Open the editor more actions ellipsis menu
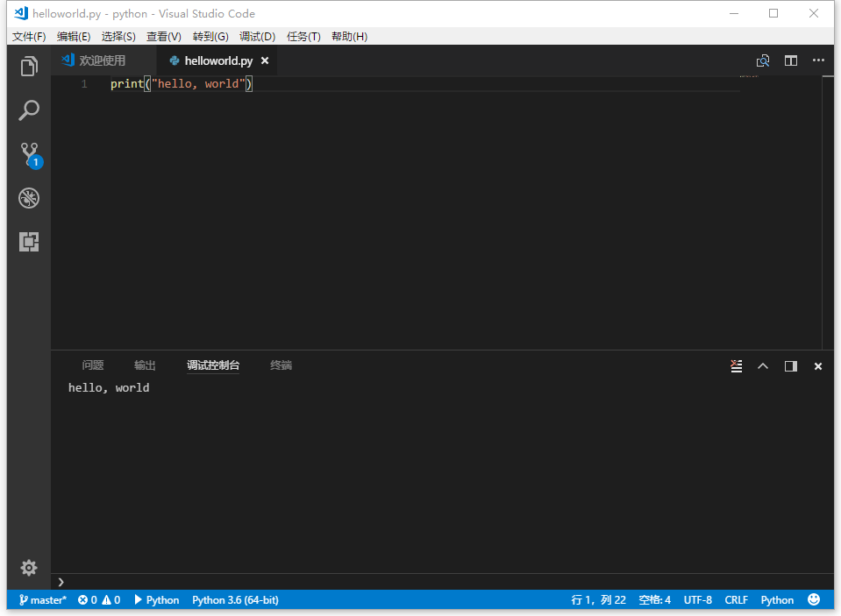Image resolution: width=841 pixels, height=616 pixels. click(x=818, y=60)
